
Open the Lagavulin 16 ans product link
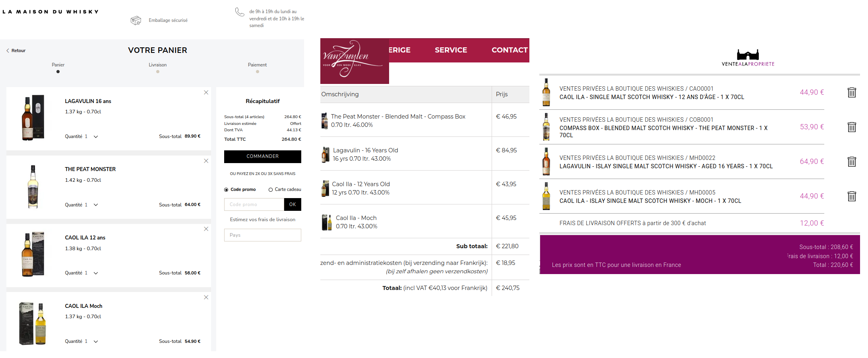(88, 101)
